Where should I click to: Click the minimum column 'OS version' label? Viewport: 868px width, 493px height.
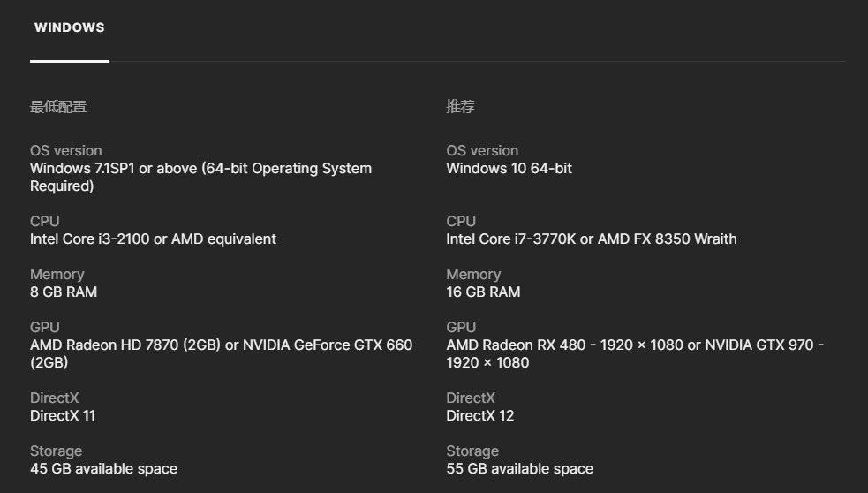[66, 151]
